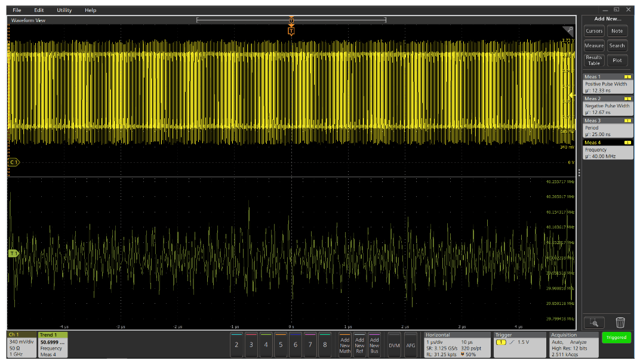Select the Meas 4 Frequency badge
The image size is (640, 364).
(x=608, y=150)
